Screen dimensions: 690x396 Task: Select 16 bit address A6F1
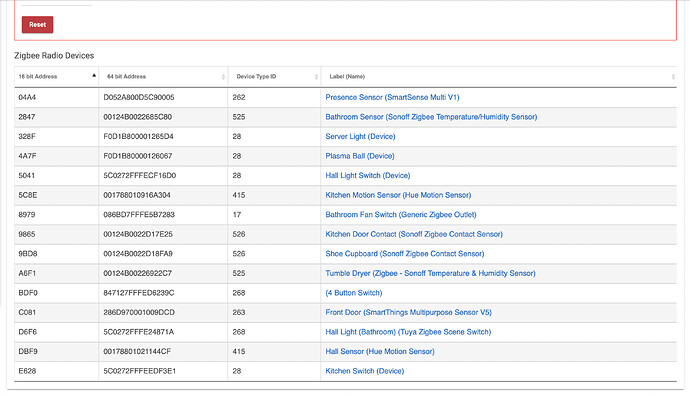point(27,273)
